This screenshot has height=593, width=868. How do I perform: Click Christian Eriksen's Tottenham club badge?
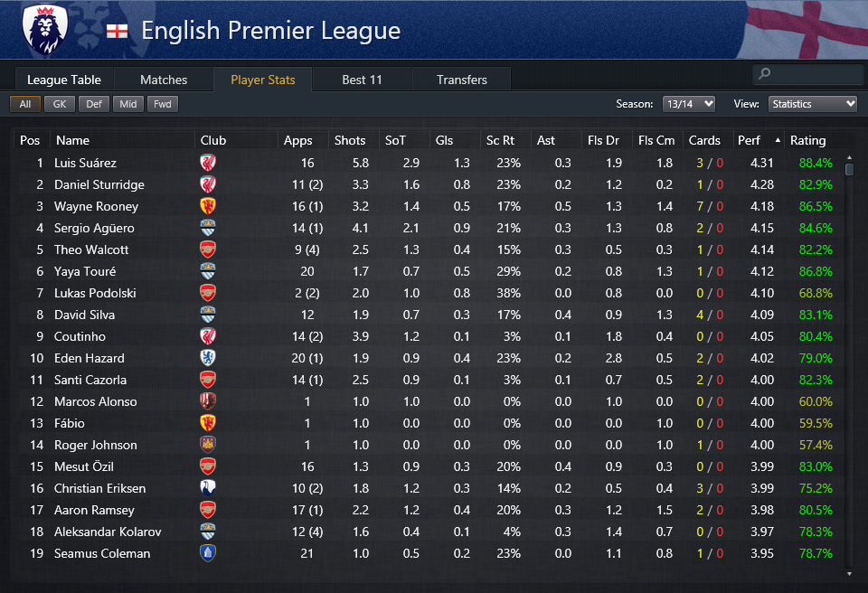coord(208,488)
